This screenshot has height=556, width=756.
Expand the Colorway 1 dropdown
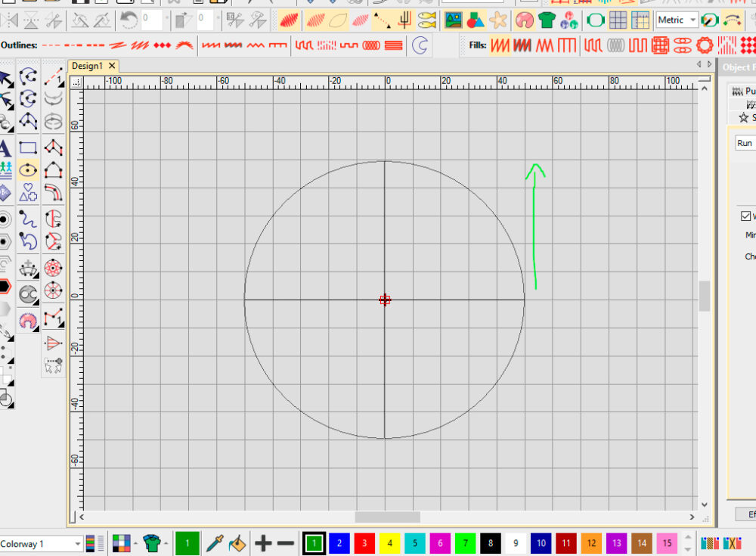(77, 543)
